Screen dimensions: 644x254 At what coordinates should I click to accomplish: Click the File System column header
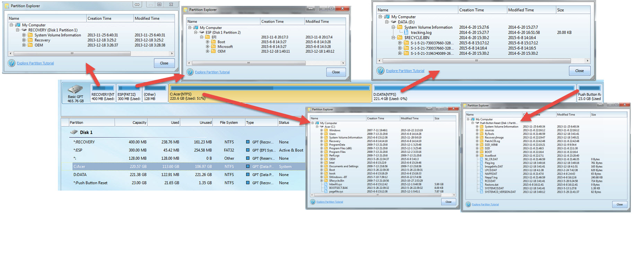[229, 122]
